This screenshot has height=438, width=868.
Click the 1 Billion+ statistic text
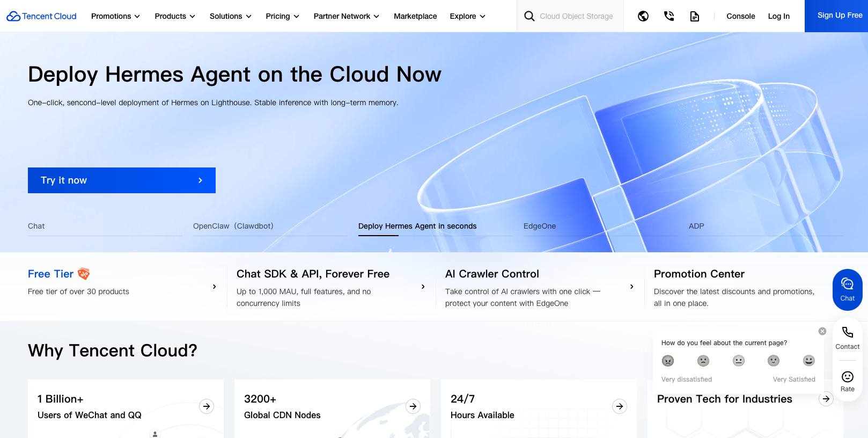61,399
